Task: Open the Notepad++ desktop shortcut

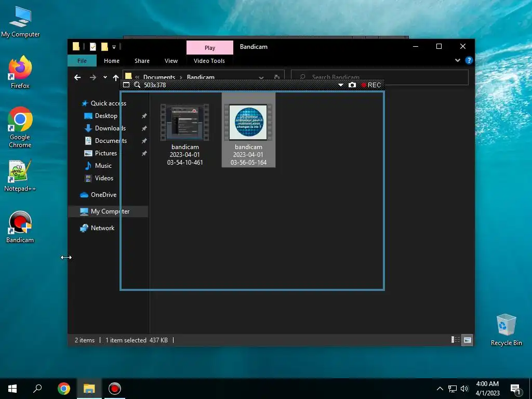Action: point(20,176)
